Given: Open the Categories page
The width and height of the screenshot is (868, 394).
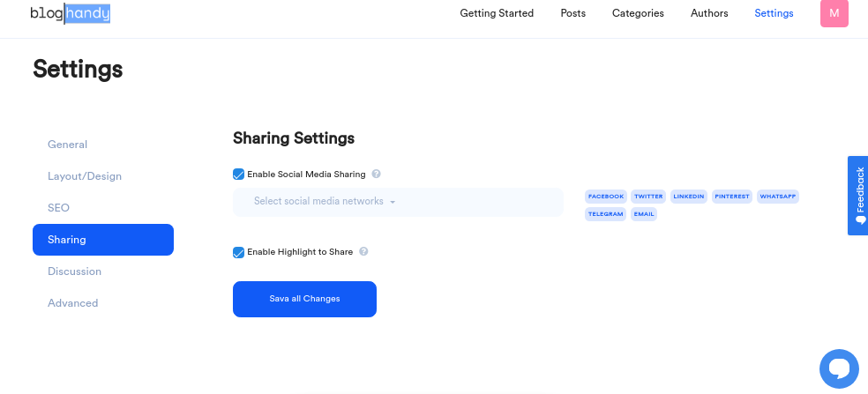Looking at the screenshot, I should (638, 13).
